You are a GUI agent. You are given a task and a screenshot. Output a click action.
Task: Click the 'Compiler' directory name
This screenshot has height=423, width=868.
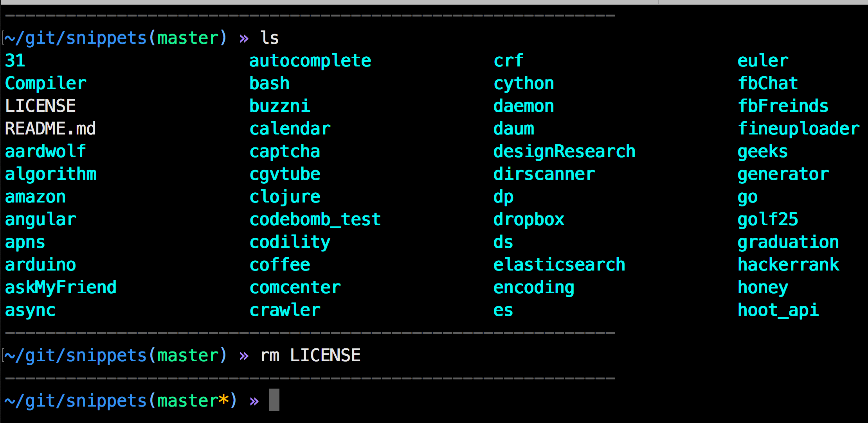tap(45, 83)
